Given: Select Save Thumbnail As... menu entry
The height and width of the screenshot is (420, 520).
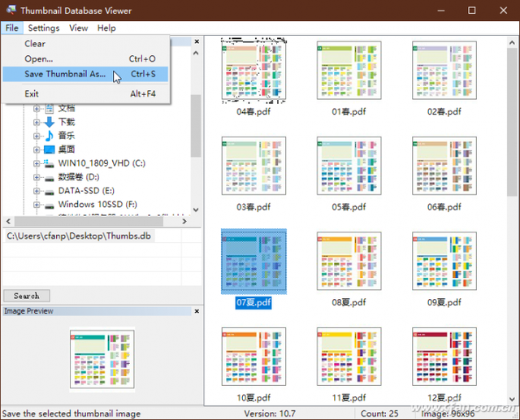Looking at the screenshot, I should (x=85, y=74).
